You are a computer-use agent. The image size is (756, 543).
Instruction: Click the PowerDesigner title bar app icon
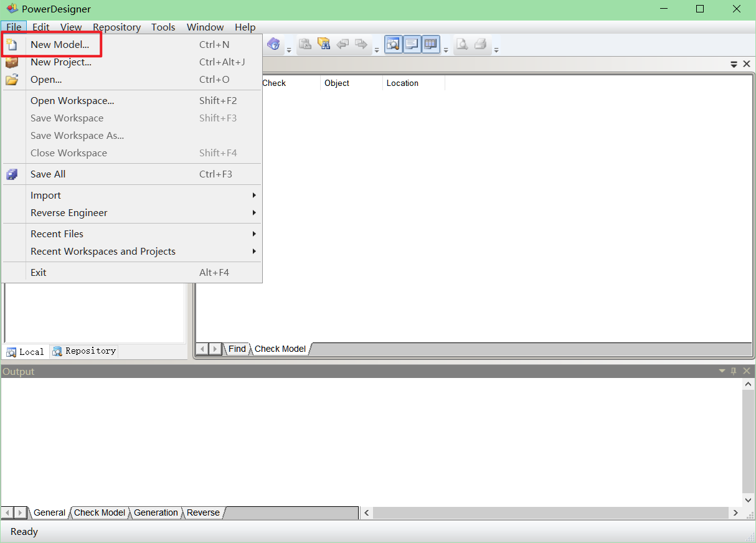[12, 9]
